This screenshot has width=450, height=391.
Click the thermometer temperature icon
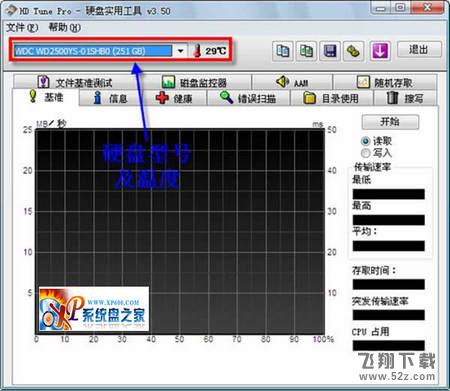(197, 51)
